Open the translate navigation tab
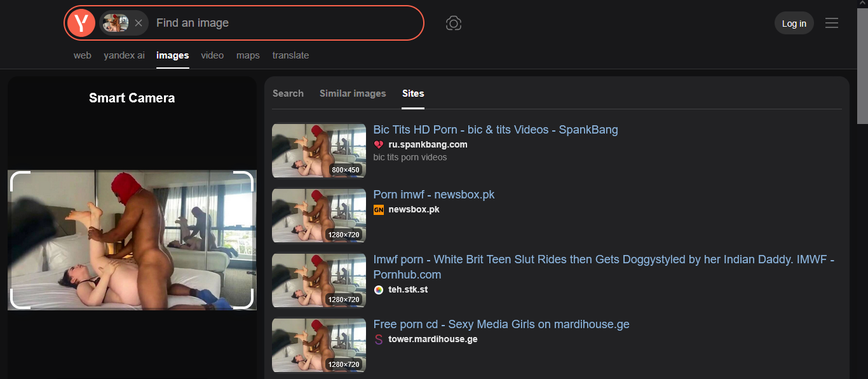The width and height of the screenshot is (868, 379). 290,55
